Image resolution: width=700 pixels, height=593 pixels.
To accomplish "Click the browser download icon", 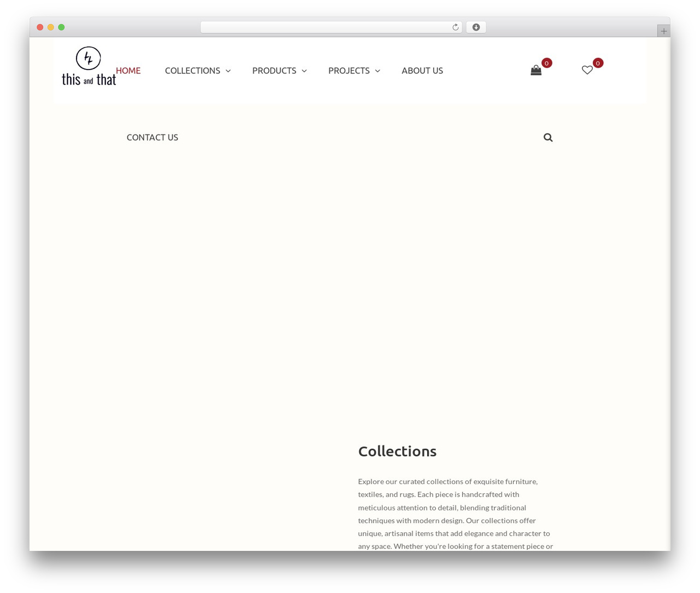I will point(476,27).
